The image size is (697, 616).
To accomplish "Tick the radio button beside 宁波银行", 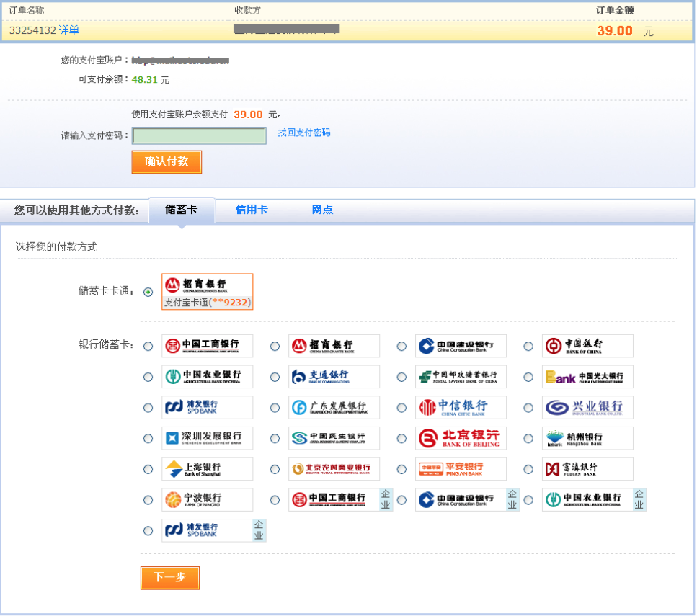I will pos(148,500).
